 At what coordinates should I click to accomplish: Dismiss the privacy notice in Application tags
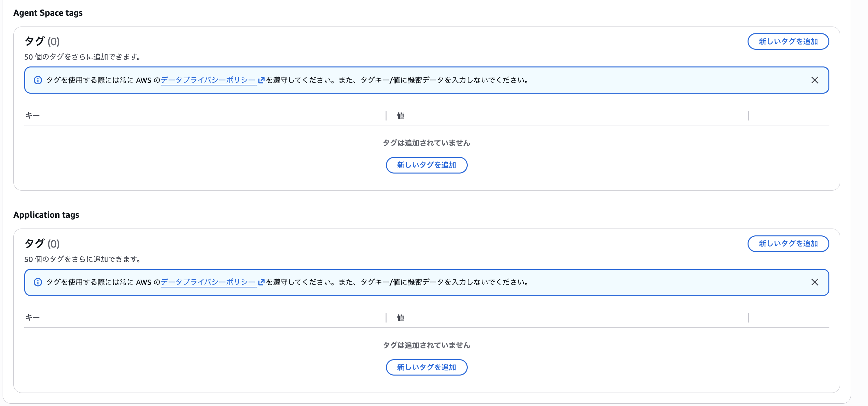point(815,282)
